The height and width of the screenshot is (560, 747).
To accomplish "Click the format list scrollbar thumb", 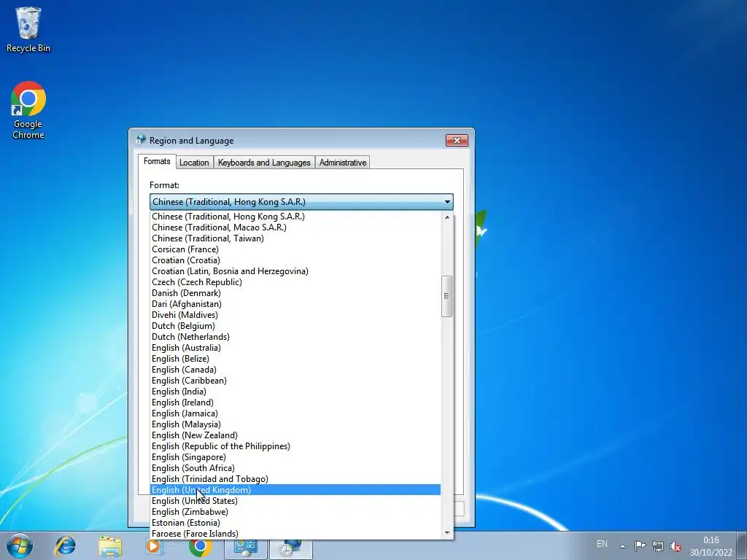I will pyautogui.click(x=447, y=296).
